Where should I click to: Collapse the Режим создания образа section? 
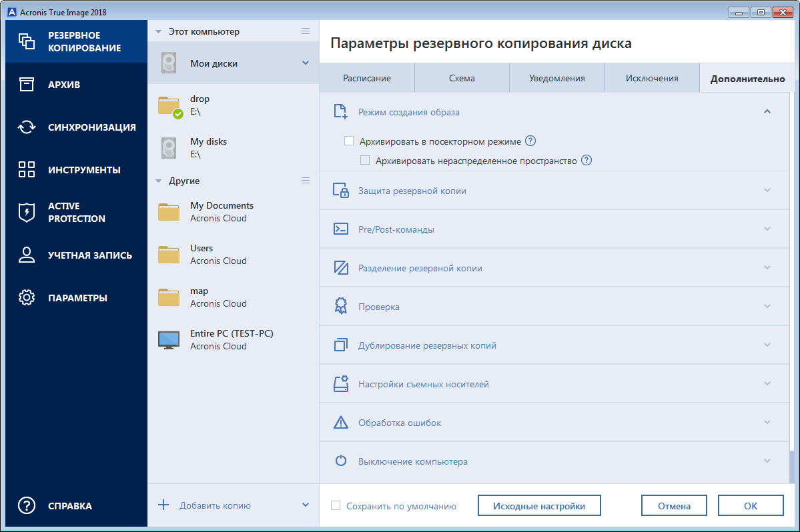767,111
